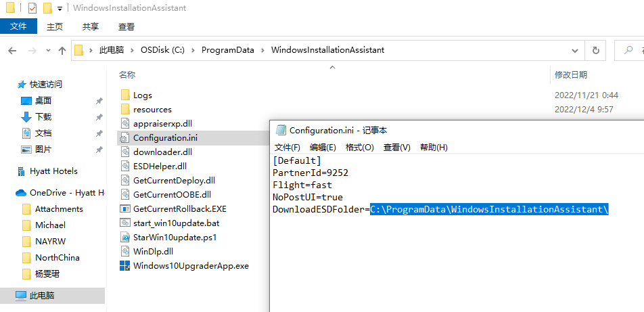644x312 pixels.
Task: Open Notepad's 编辑(E) menu
Action: pyautogui.click(x=323, y=148)
